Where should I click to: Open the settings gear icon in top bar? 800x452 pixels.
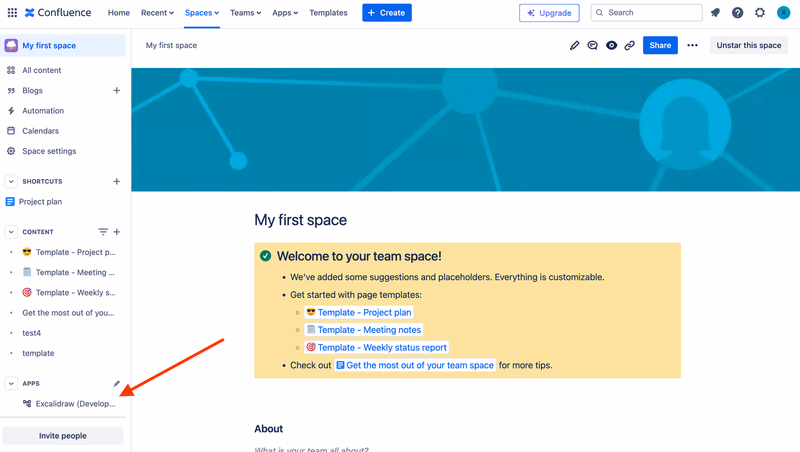tap(760, 13)
